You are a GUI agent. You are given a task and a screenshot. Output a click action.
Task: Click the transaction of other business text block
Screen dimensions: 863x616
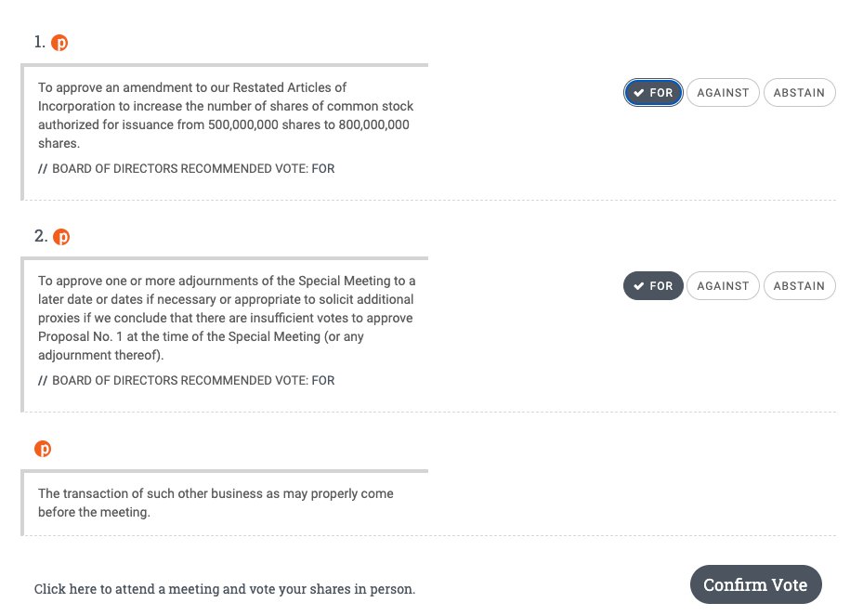(x=216, y=503)
